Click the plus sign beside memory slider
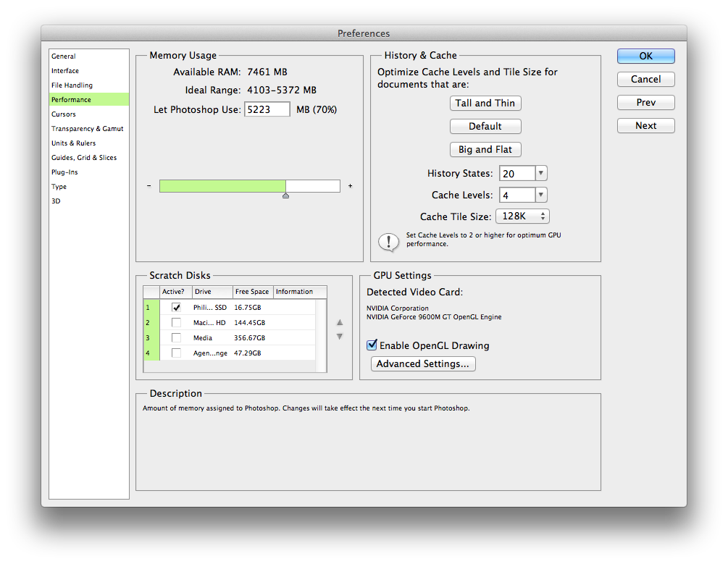Image resolution: width=728 pixels, height=564 pixels. (350, 185)
